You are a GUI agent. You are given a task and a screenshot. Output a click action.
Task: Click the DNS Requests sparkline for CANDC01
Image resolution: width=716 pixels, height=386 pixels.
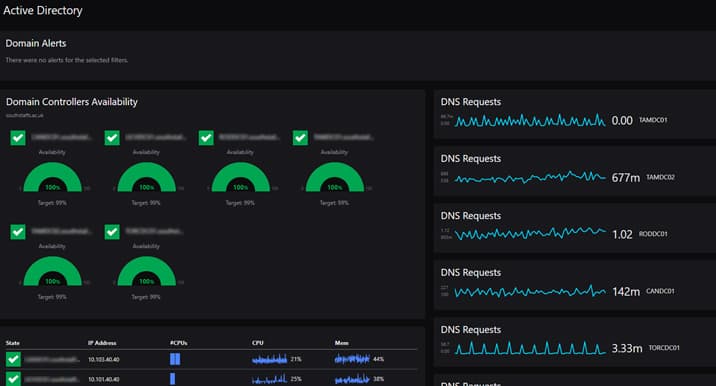click(530, 291)
